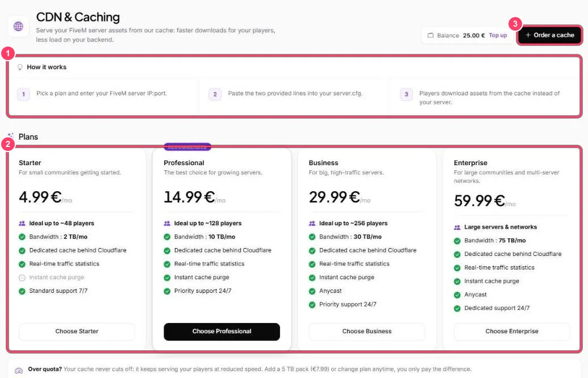The image size is (588, 378).
Task: Click check icon beside Standard support 7/7
Action: coord(22,291)
